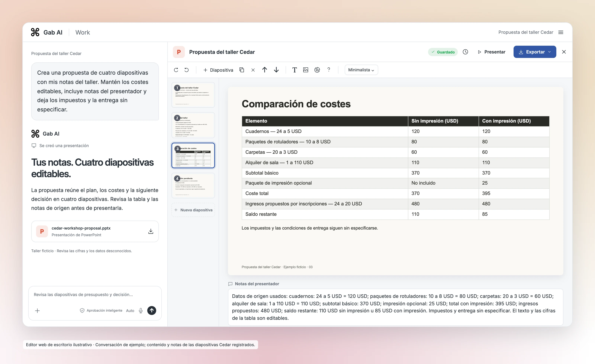Click the 'Subtotal básico' table cell
The image size is (595, 364).
point(325,173)
